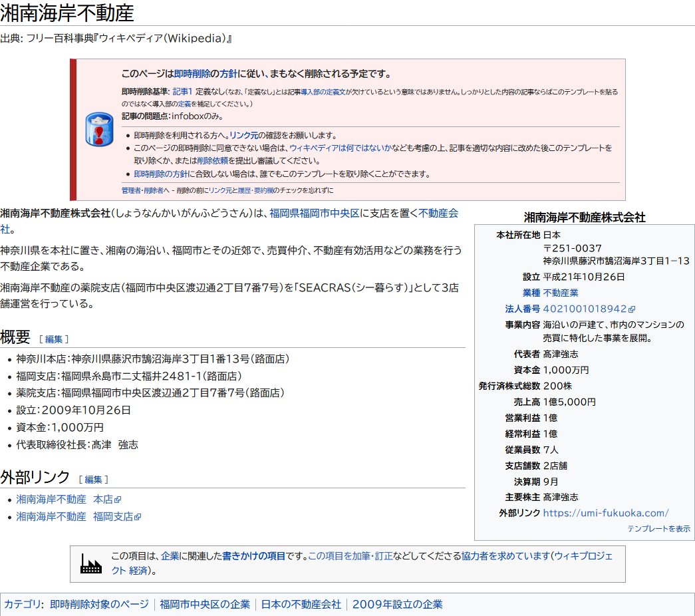Select list row 資本金:1,000万円

[x=60, y=428]
